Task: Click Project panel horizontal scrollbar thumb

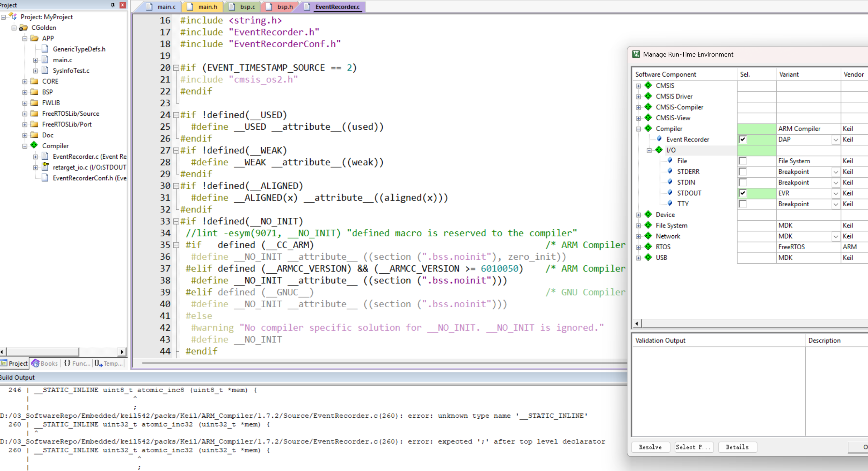Action: 43,352
